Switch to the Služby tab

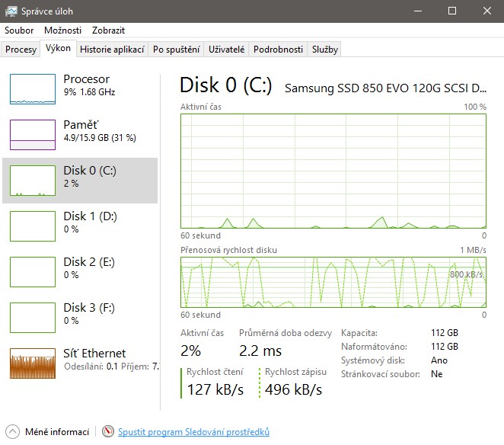pos(324,50)
